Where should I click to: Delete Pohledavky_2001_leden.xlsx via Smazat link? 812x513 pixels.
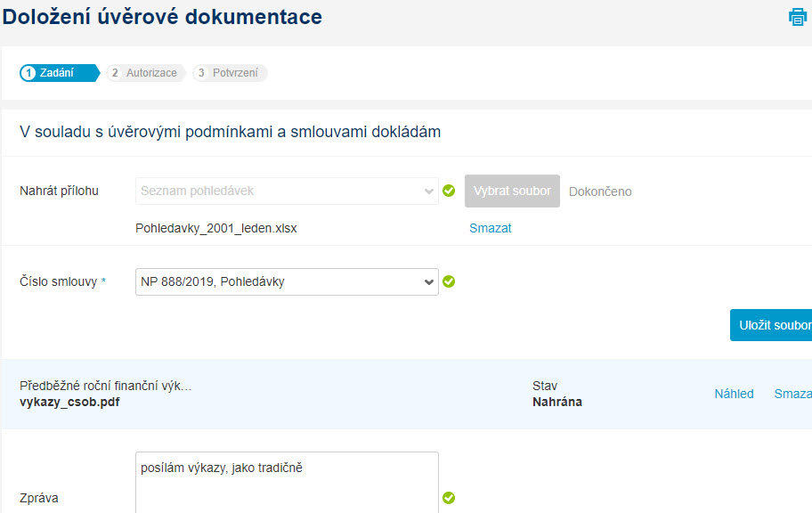tap(491, 228)
